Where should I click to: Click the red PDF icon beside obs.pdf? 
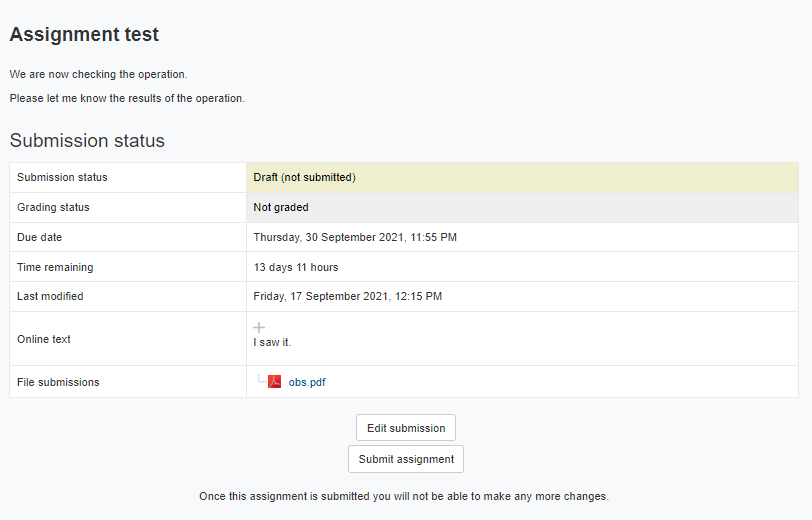coord(274,381)
